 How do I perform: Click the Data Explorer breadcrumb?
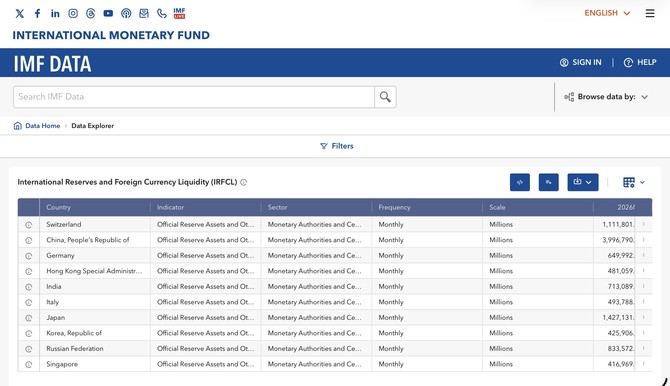coord(92,126)
